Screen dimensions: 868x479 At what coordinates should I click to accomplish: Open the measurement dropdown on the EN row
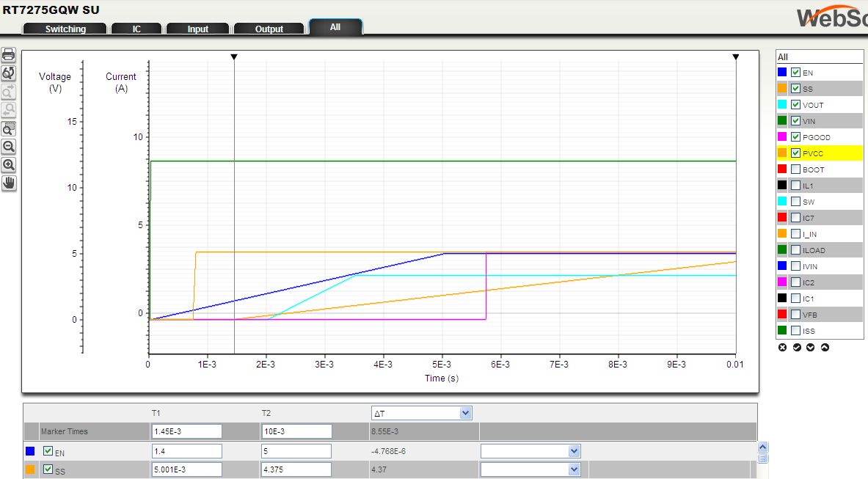(530, 450)
